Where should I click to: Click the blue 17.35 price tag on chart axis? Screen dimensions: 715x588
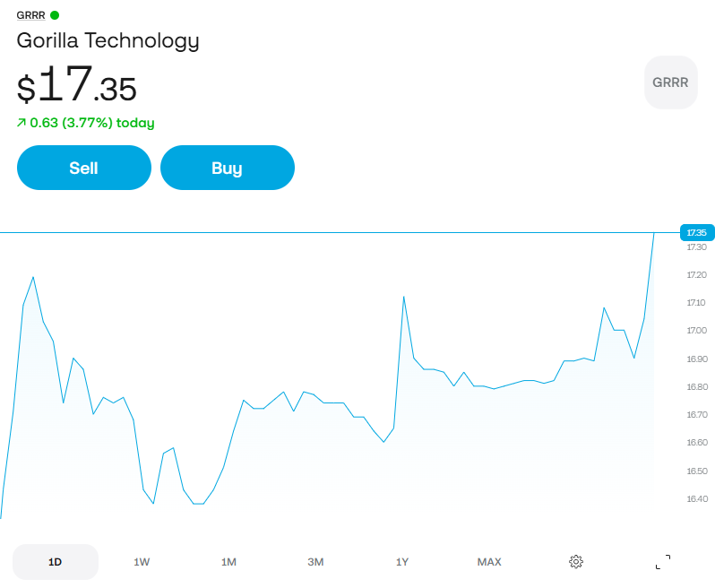pos(696,233)
